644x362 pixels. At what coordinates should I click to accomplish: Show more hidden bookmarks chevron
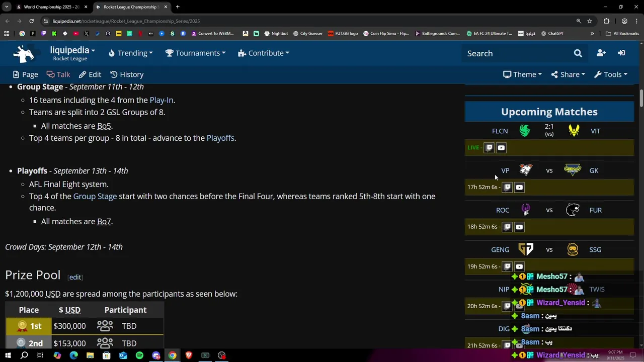click(592, 34)
